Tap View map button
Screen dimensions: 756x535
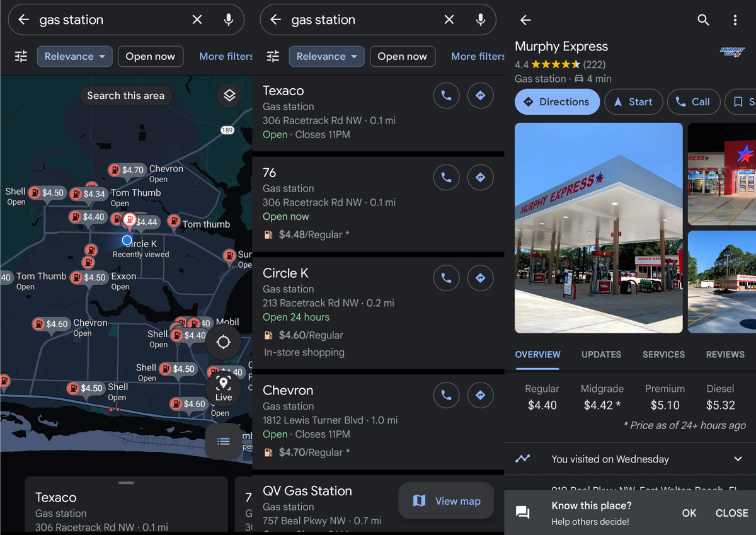[x=446, y=500]
